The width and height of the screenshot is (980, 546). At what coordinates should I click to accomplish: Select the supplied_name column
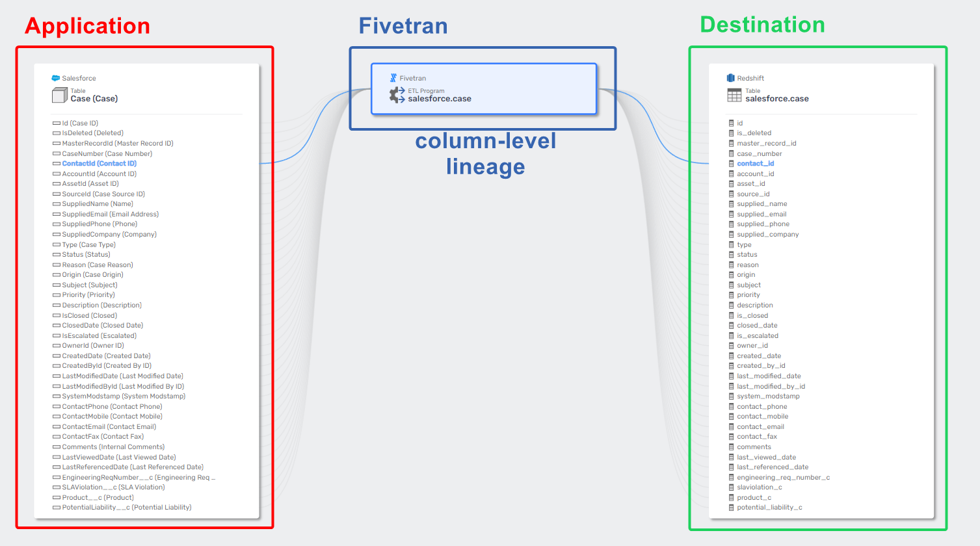[762, 204]
